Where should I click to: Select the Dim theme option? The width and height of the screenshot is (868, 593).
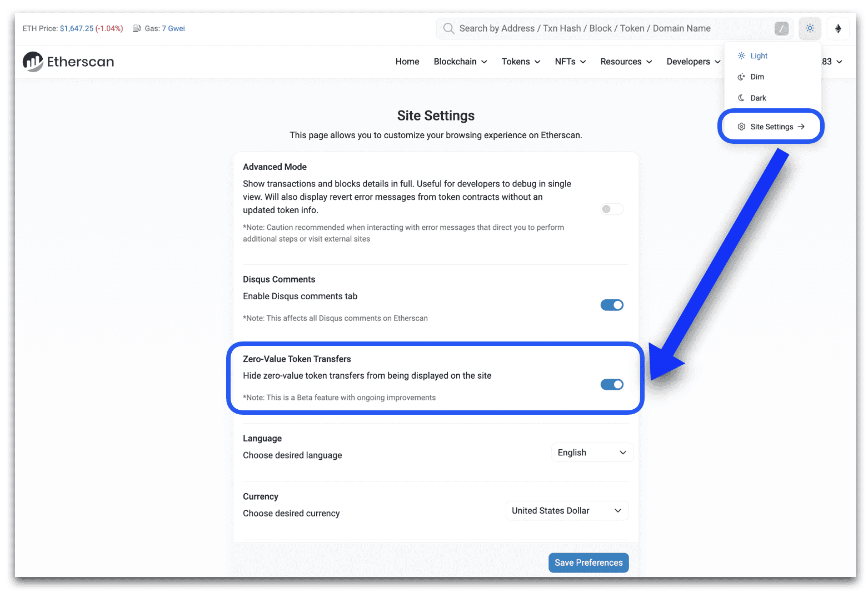(x=772, y=77)
